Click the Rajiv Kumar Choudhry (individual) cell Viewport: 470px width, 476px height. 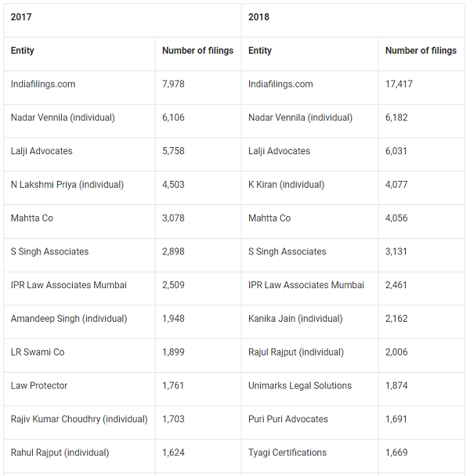[79, 420]
